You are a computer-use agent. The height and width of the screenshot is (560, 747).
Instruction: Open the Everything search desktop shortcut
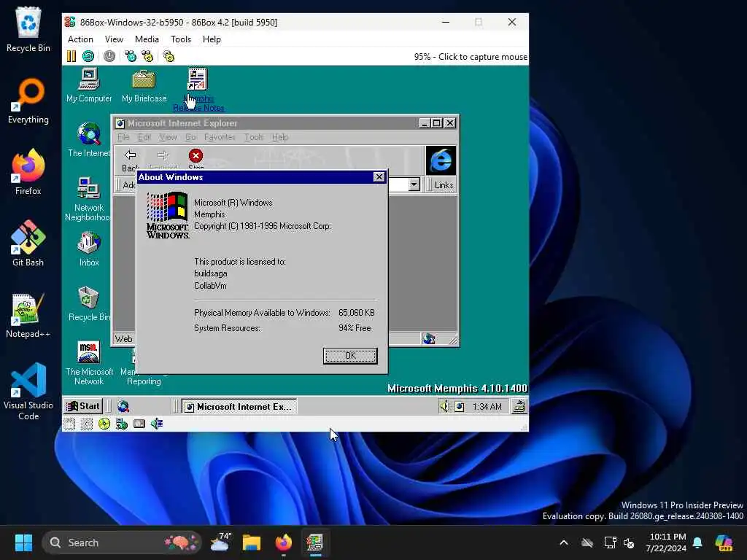click(28, 101)
